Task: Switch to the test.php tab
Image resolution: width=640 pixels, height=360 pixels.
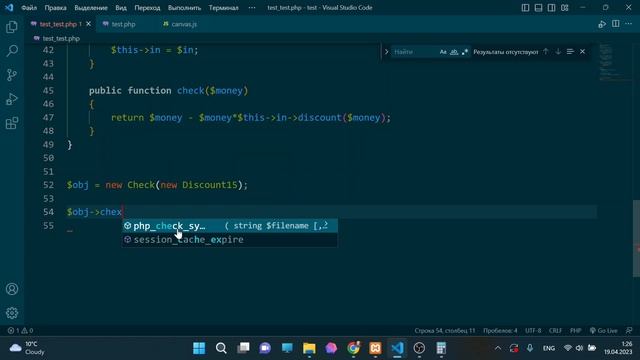Action: point(122,24)
